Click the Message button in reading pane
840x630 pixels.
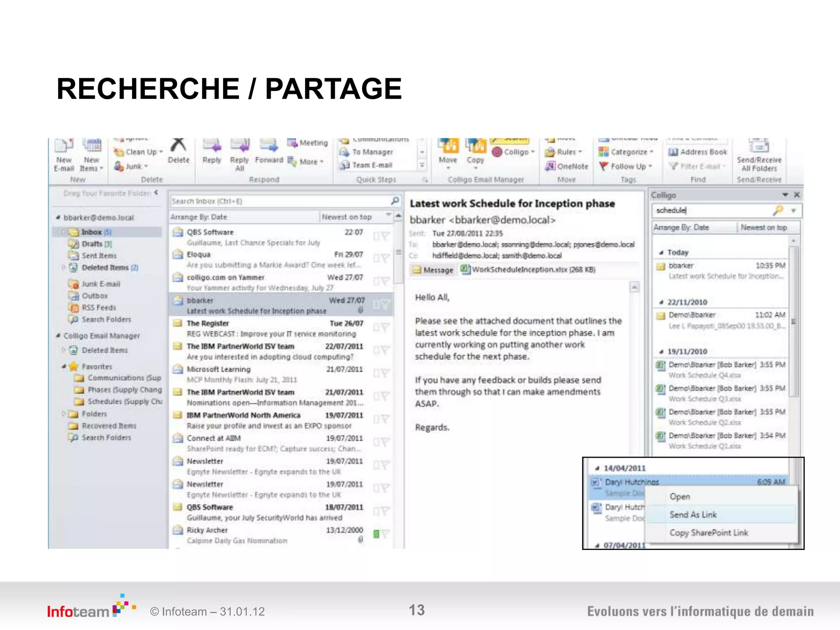coord(433,270)
